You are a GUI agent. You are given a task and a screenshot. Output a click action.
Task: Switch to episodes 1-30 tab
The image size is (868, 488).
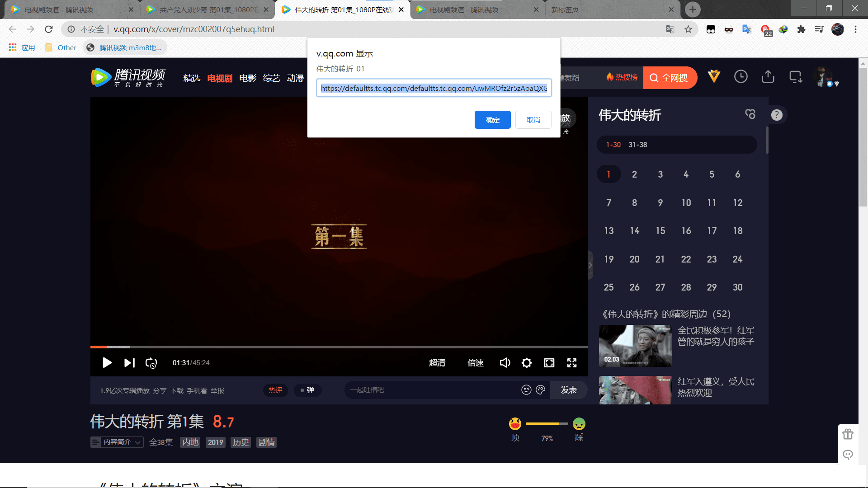pyautogui.click(x=613, y=145)
